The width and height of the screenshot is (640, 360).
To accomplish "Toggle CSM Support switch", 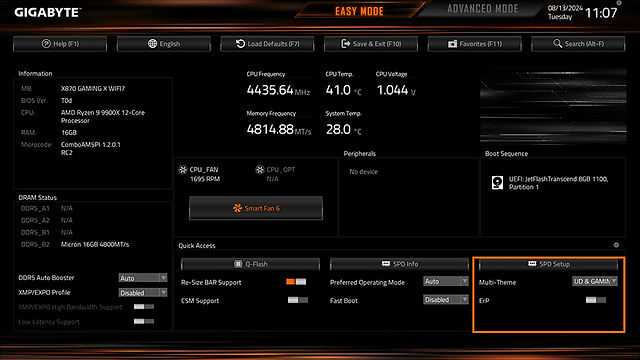I will (298, 300).
